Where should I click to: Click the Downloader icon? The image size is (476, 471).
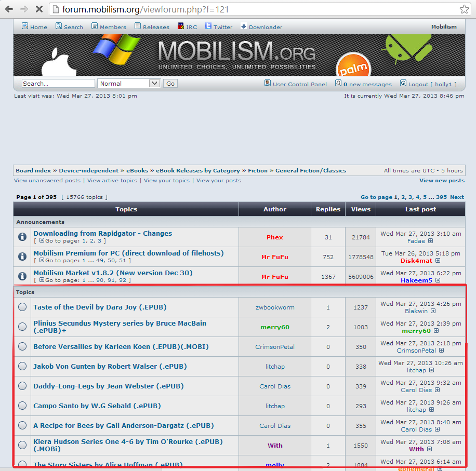(243, 25)
